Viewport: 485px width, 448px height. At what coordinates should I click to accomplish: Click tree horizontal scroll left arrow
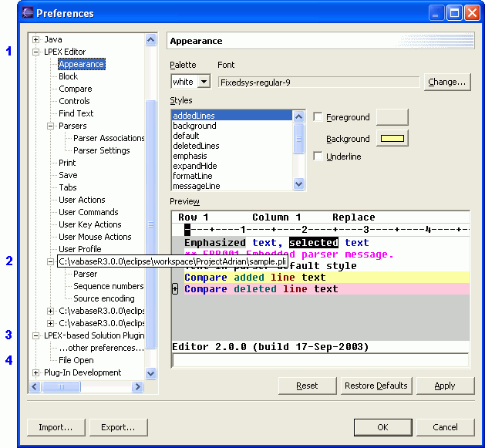35,386
